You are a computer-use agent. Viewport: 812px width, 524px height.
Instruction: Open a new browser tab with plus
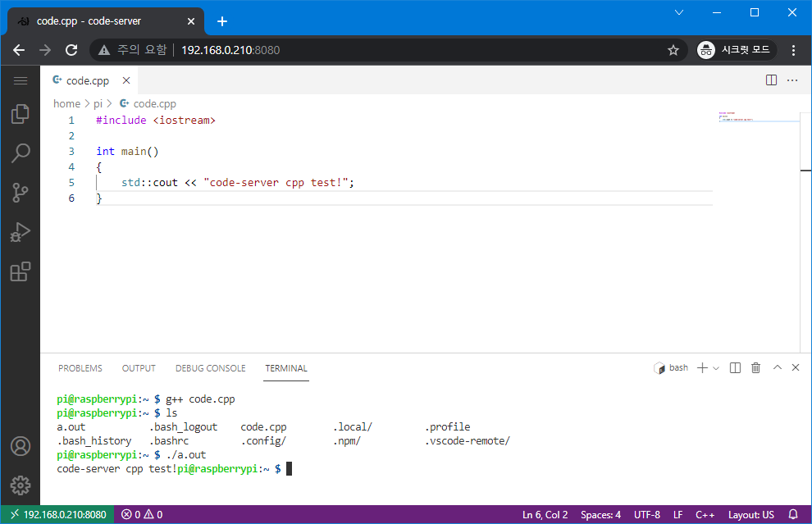click(x=222, y=21)
